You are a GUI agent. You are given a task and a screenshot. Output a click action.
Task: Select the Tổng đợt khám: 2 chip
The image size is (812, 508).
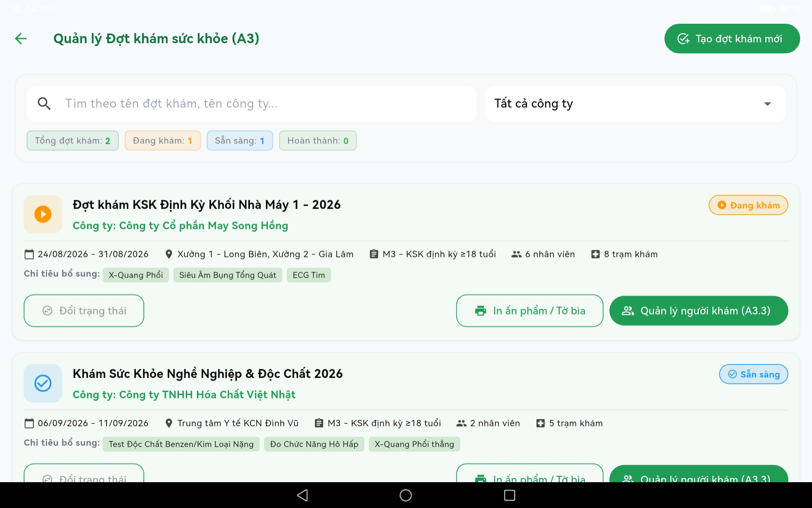point(73,141)
